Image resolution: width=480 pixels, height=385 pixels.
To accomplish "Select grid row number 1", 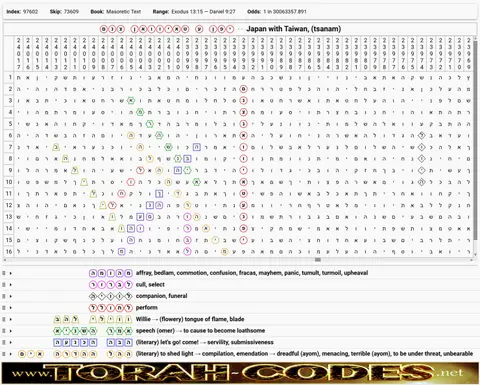I will (10, 77).
